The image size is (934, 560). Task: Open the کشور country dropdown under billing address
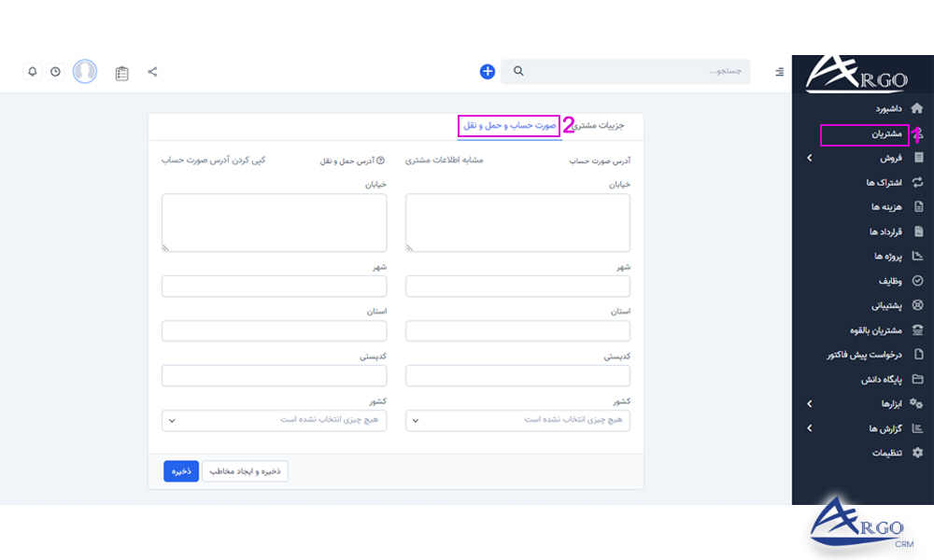[517, 420]
